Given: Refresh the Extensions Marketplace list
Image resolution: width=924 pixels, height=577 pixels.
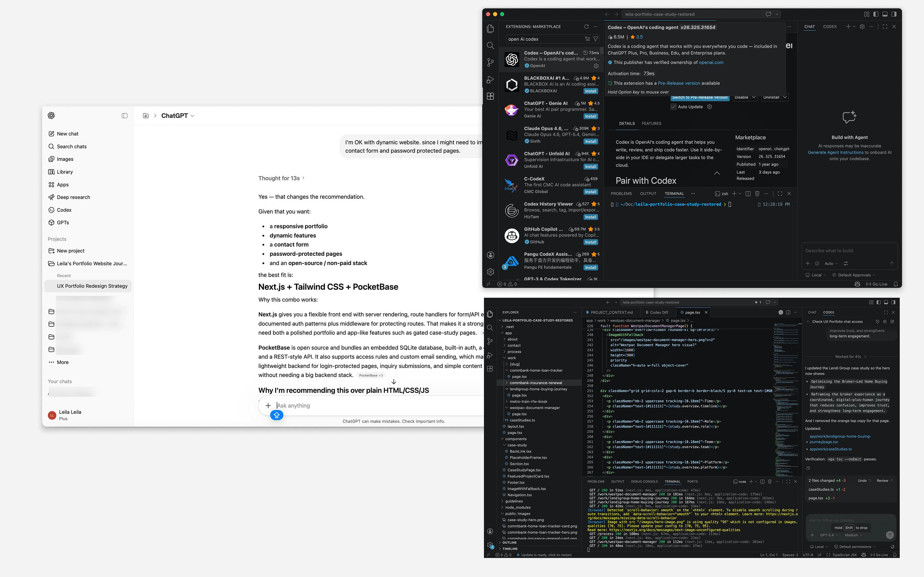Looking at the screenshot, I should click(586, 27).
